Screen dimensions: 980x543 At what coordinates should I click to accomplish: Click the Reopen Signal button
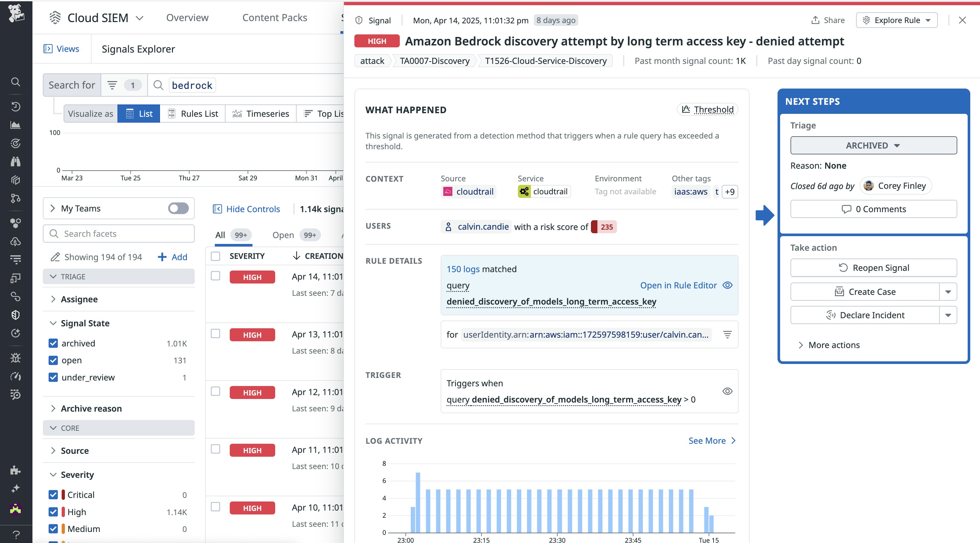[873, 268]
